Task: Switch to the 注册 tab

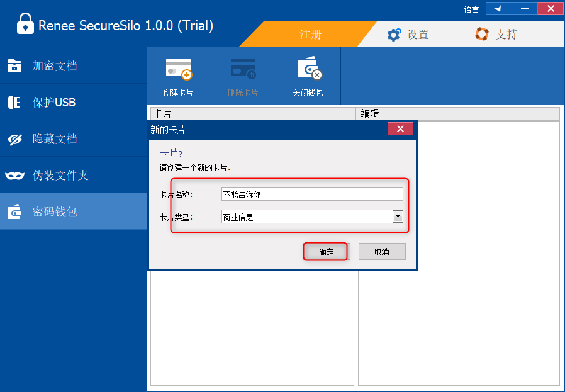Action: point(310,35)
